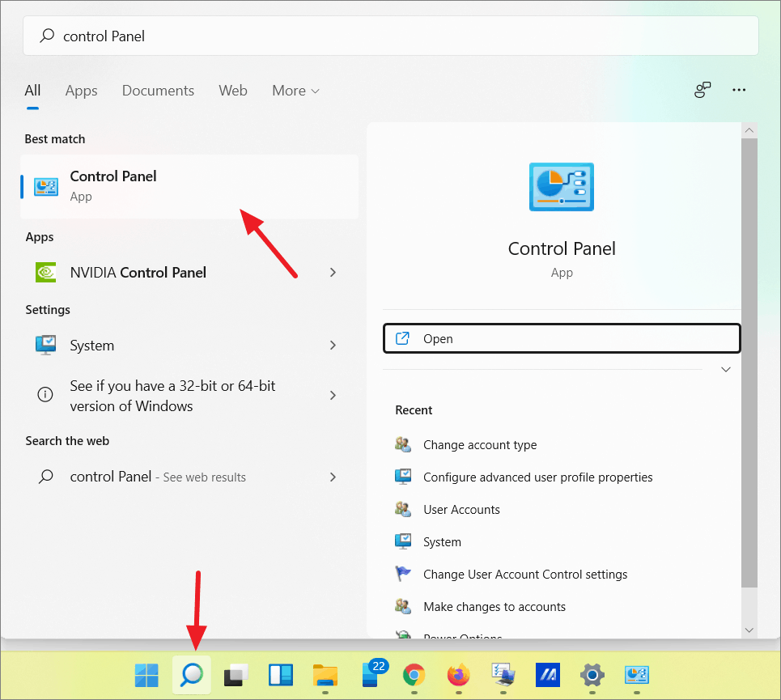Open the Control Panel best match result
The height and width of the screenshot is (700, 781).
[x=189, y=187]
